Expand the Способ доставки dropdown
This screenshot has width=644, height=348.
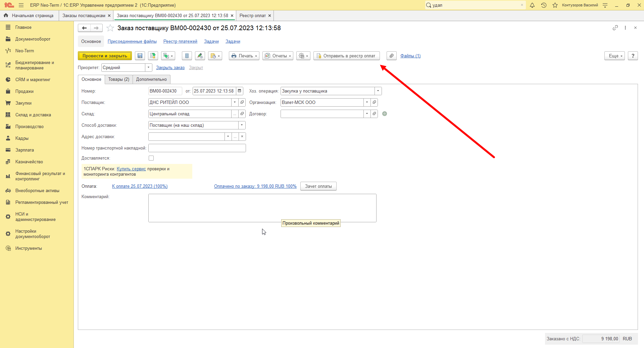pos(242,125)
